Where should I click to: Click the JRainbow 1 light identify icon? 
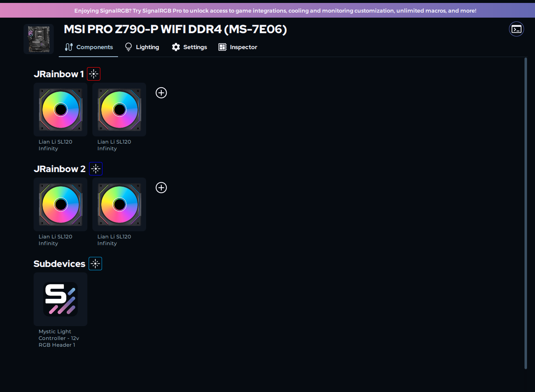pyautogui.click(x=94, y=74)
